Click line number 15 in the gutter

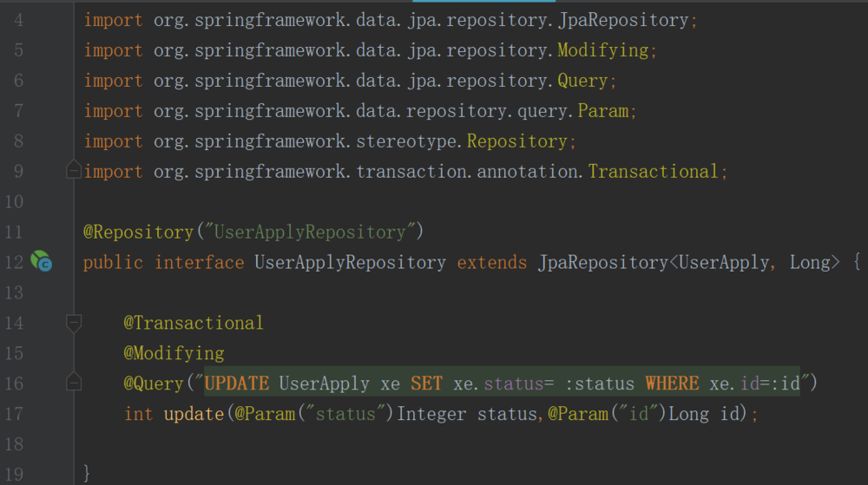(x=15, y=353)
